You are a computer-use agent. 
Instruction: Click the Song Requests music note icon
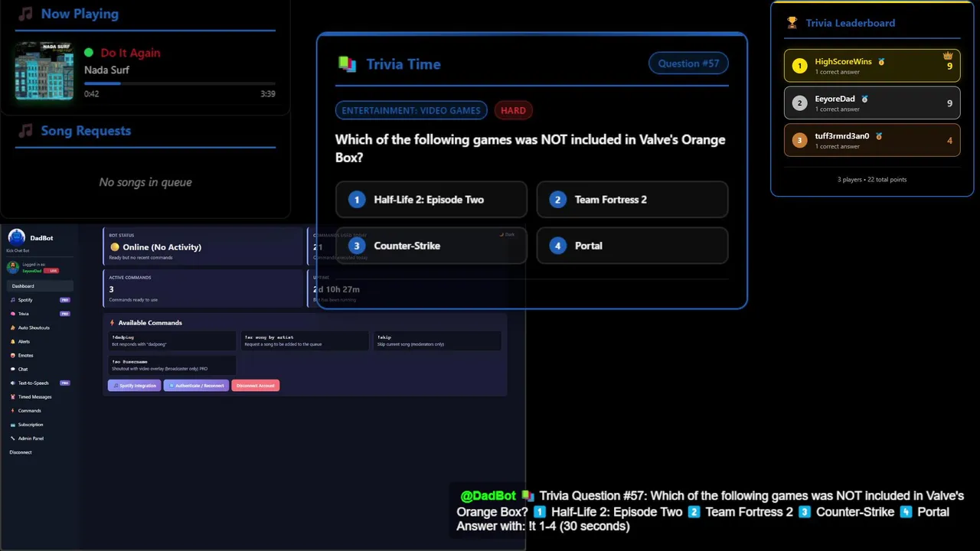pyautogui.click(x=25, y=131)
